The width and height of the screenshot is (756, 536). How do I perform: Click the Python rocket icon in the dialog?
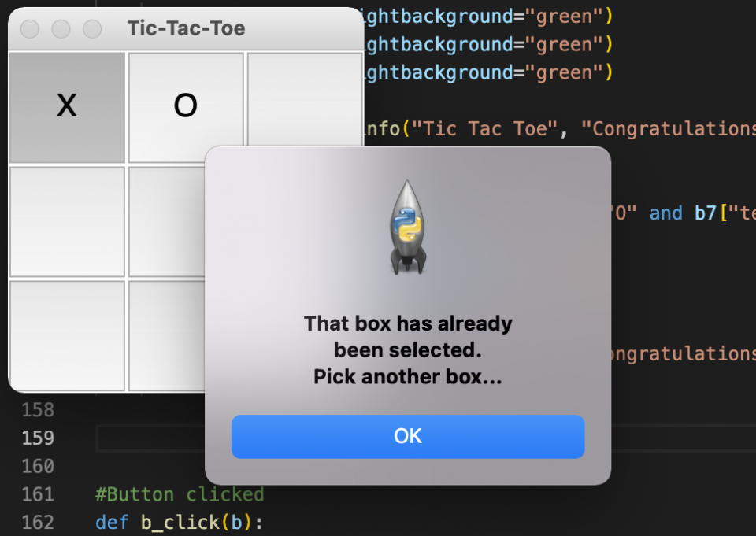(407, 228)
